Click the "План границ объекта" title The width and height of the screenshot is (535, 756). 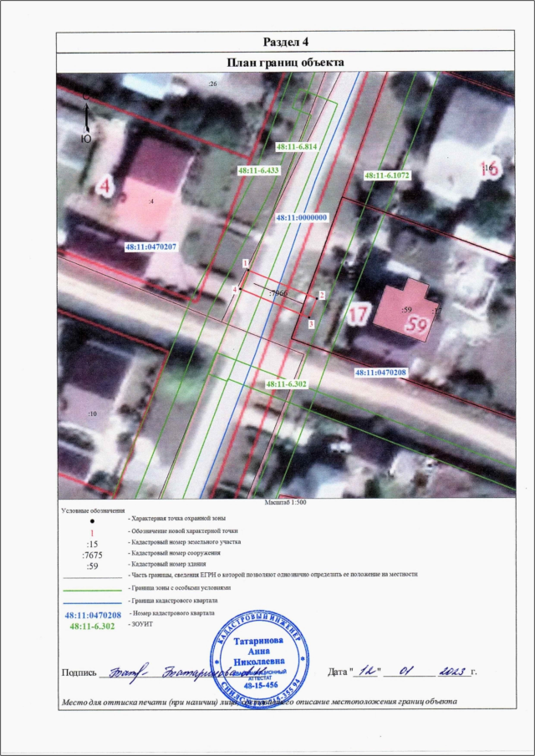[287, 63]
